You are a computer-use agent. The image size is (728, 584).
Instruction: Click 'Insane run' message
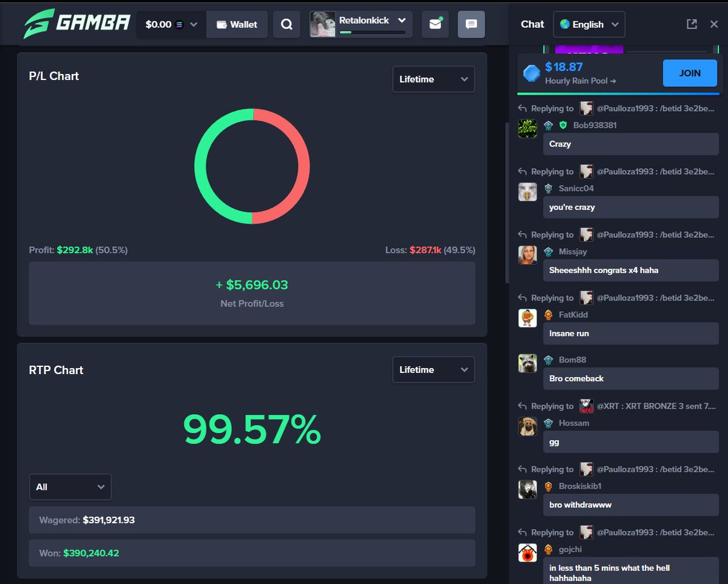631,334
